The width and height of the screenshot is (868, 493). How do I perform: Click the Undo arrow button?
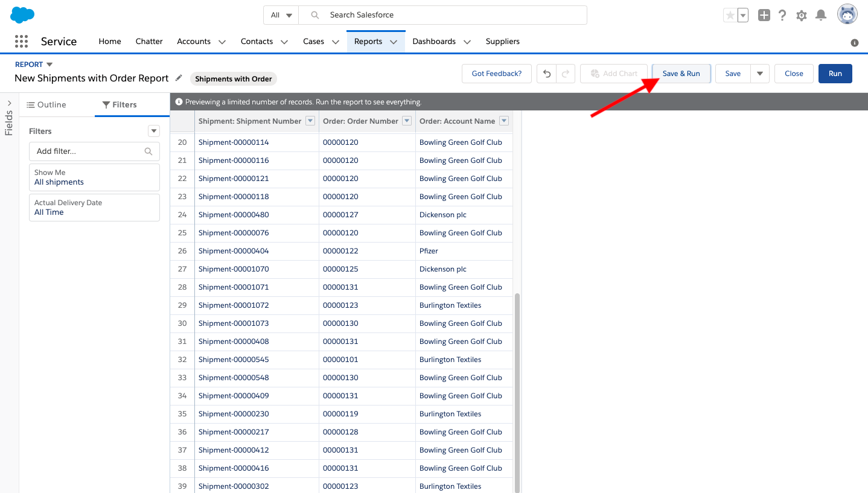tap(547, 74)
